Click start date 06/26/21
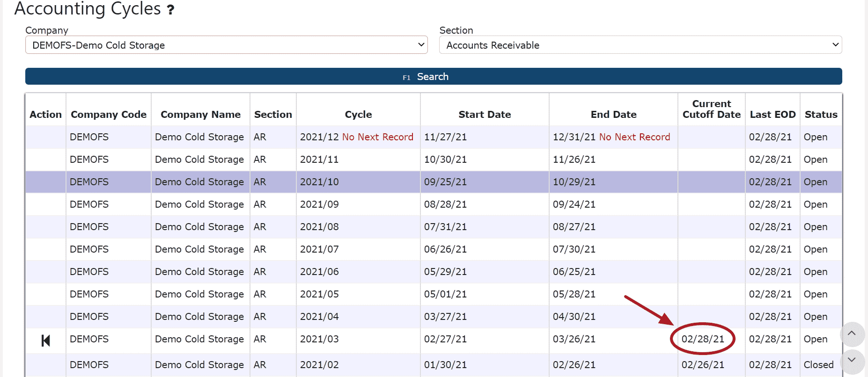 tap(445, 249)
